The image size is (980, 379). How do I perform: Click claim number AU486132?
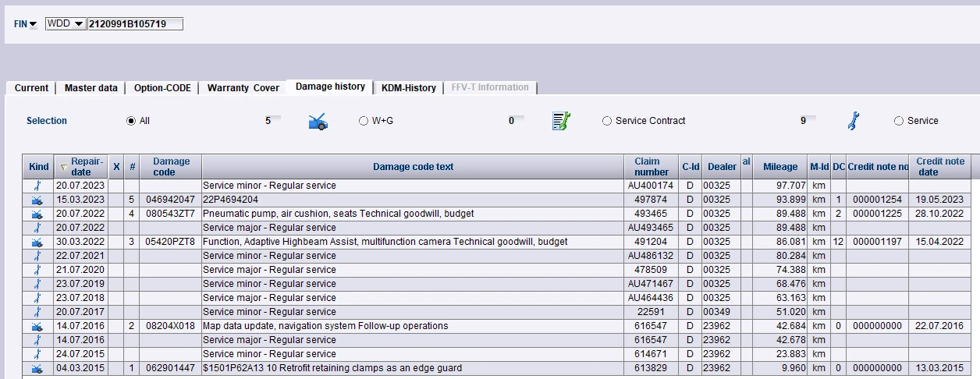coord(651,256)
